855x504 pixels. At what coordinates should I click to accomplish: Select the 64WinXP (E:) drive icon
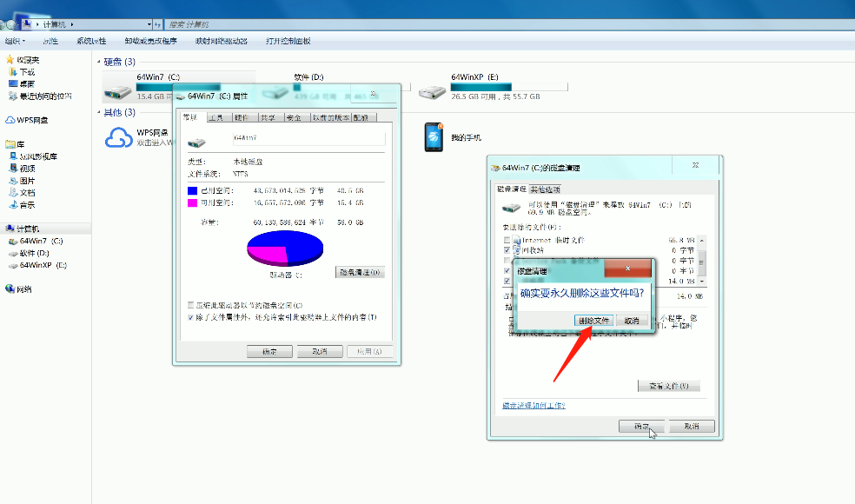433,91
